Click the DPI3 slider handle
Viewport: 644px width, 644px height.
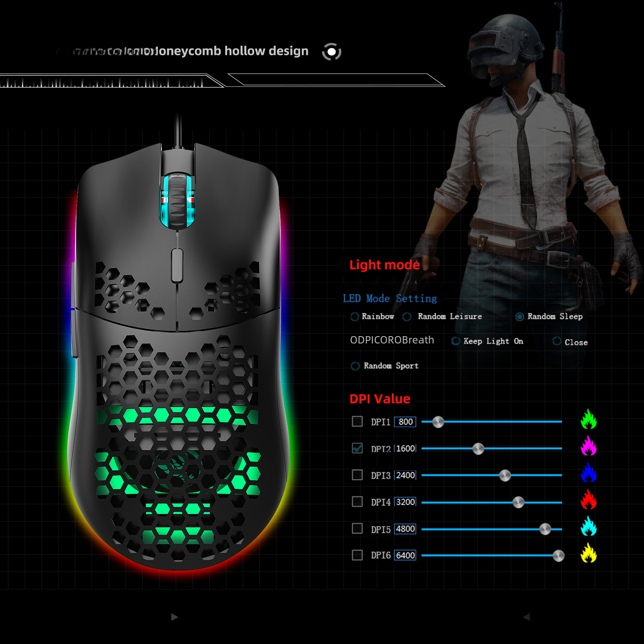pyautogui.click(x=505, y=475)
